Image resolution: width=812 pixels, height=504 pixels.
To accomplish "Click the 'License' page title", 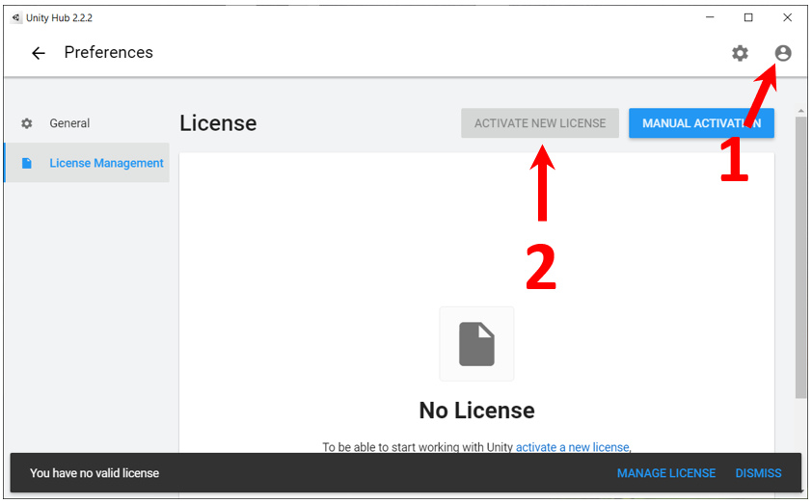I will click(218, 123).
